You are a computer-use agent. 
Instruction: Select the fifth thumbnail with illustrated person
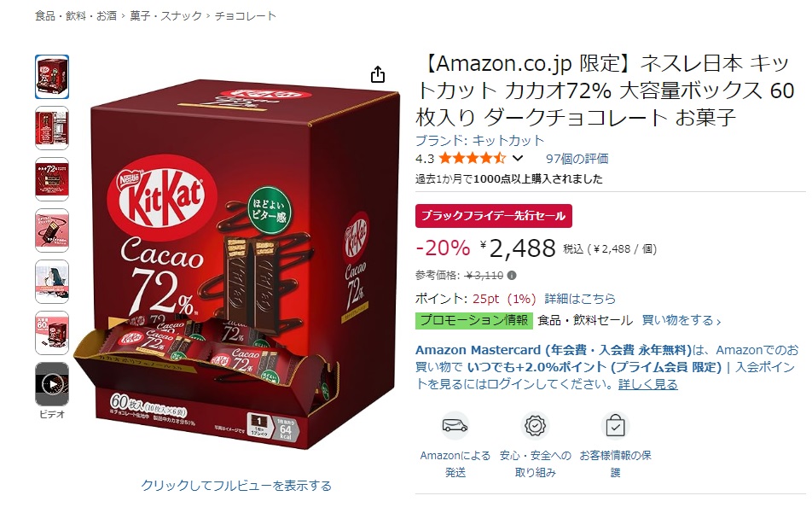pyautogui.click(x=52, y=282)
